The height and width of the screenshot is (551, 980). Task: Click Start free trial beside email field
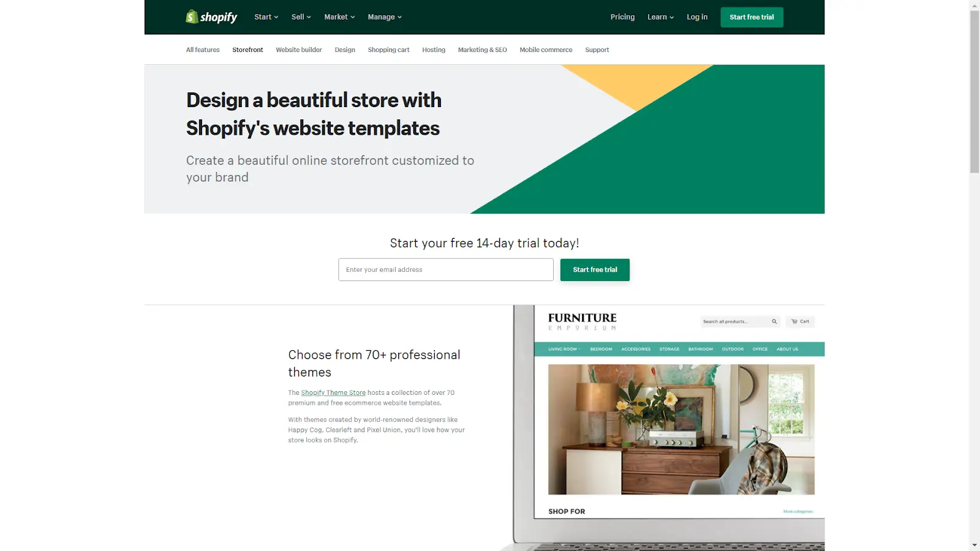595,269
